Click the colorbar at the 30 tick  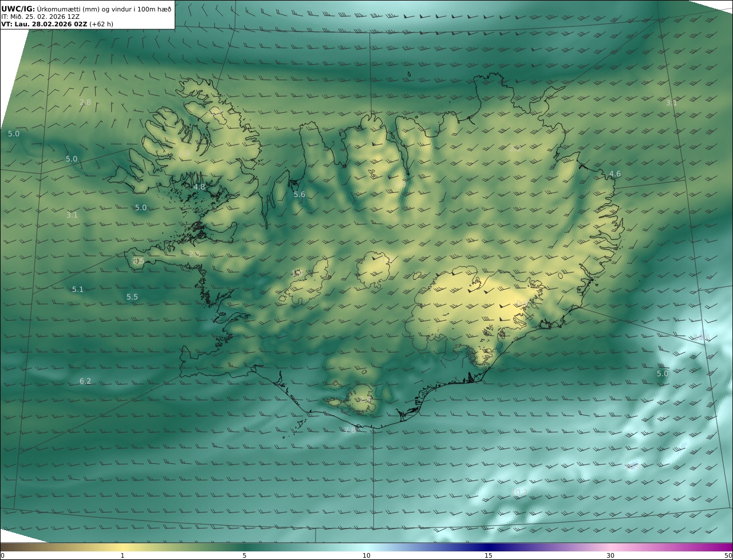pos(610,547)
